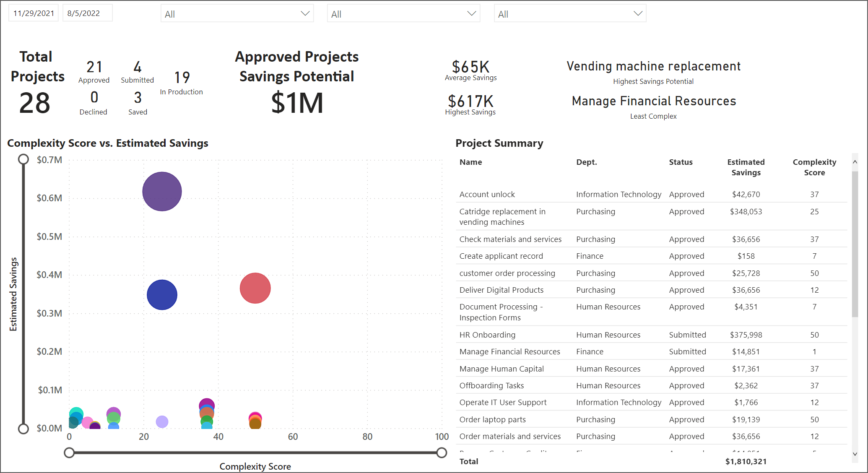Expand the second All filter dropdown
Image resolution: width=868 pixels, height=473 pixels.
tap(403, 14)
